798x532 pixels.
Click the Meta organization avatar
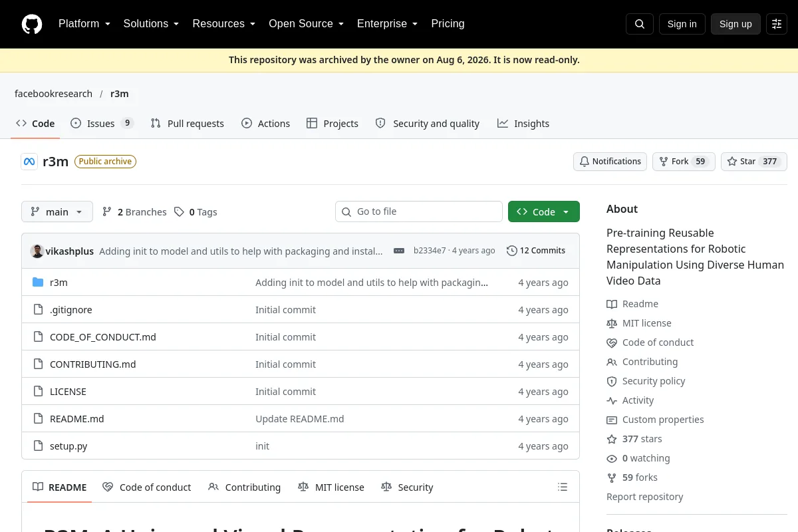[x=29, y=162]
